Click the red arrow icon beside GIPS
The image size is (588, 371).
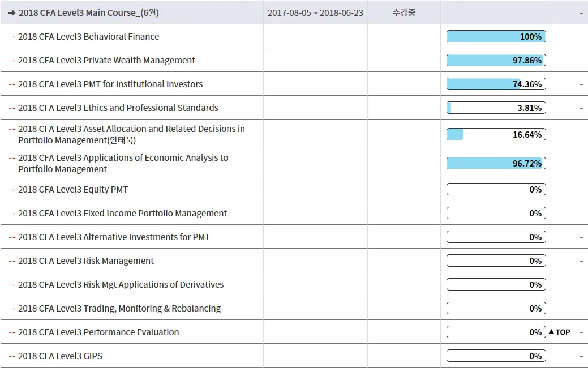click(12, 356)
